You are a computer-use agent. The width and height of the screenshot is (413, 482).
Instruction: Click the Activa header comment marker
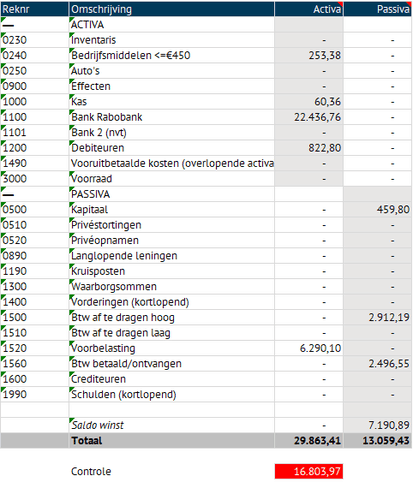[341, 3]
